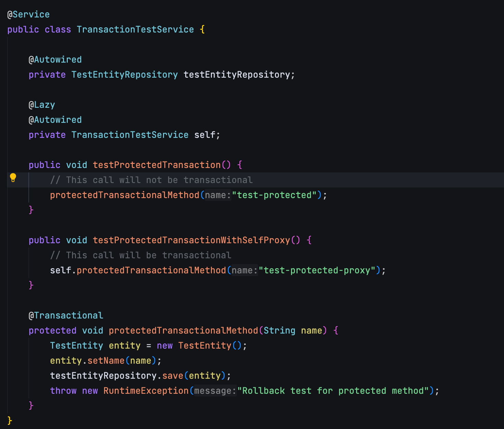Click the self field declaration

pos(205,135)
